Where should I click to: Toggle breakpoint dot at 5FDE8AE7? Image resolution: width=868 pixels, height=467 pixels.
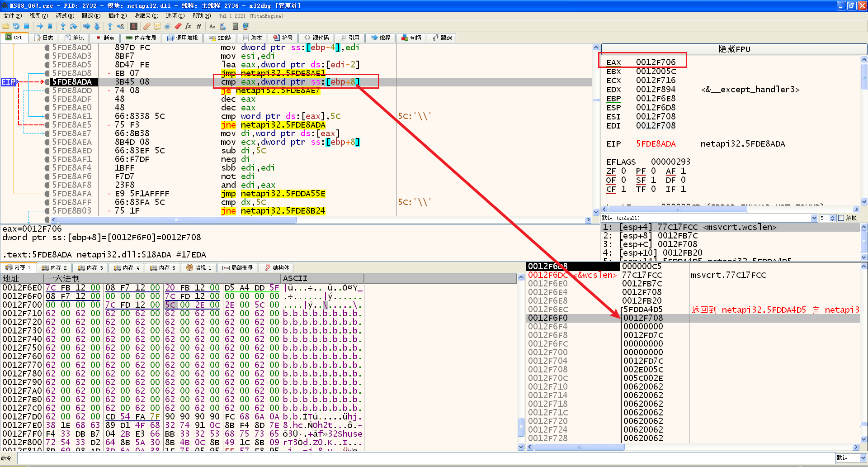pos(47,133)
